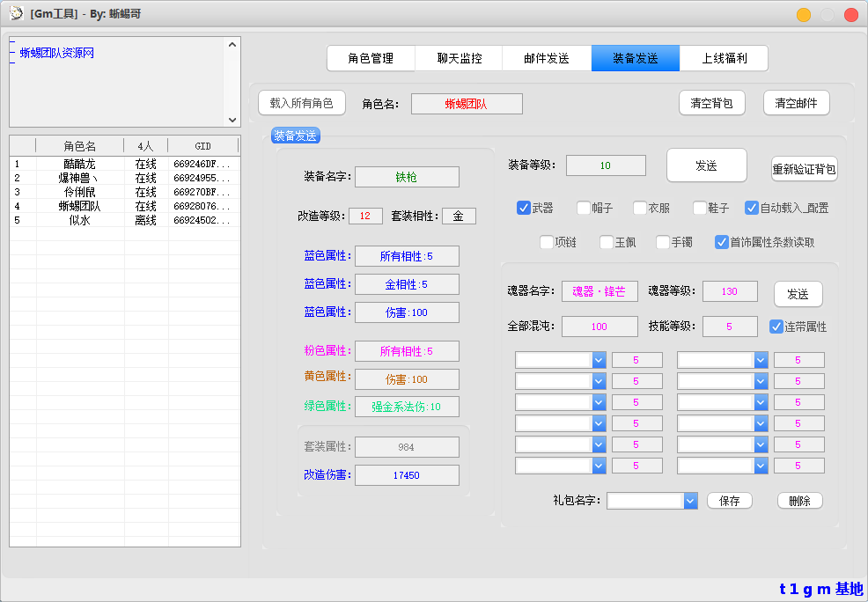Select the 酷酷龙 row in role list
The width and height of the screenshot is (868, 602).
125,165
